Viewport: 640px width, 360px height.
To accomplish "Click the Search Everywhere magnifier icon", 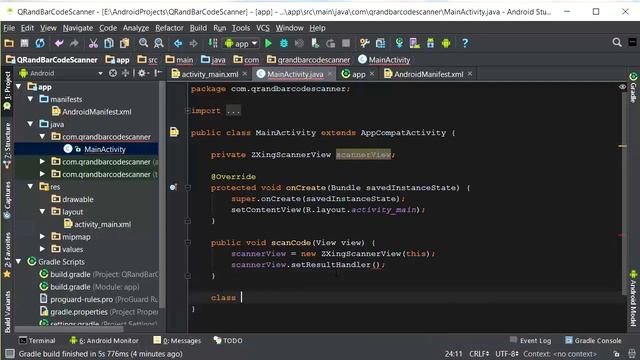I will tap(617, 42).
